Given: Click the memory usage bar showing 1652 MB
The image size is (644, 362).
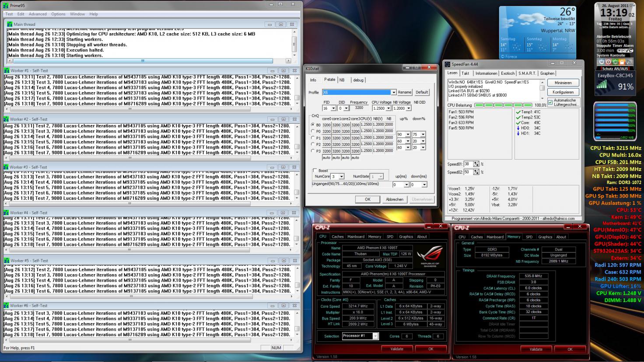Looking at the screenshot, I should click(614, 137).
